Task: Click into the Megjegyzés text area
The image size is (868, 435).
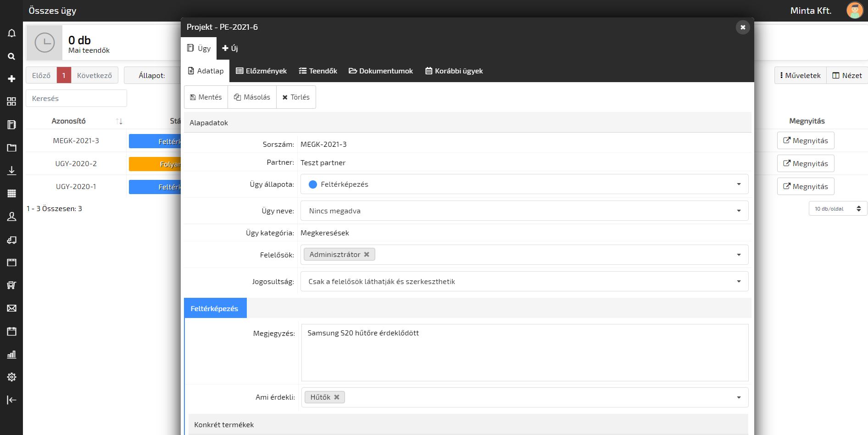Action: coord(524,352)
